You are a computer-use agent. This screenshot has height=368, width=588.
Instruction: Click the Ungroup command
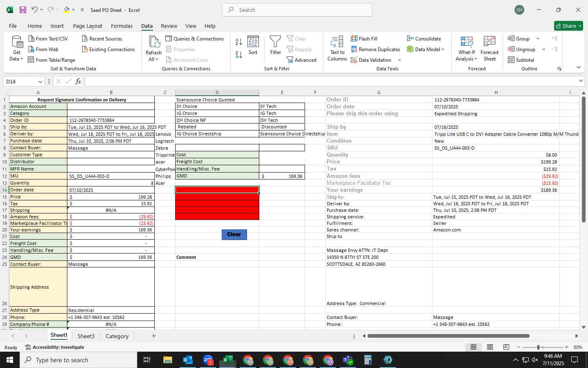[521, 49]
